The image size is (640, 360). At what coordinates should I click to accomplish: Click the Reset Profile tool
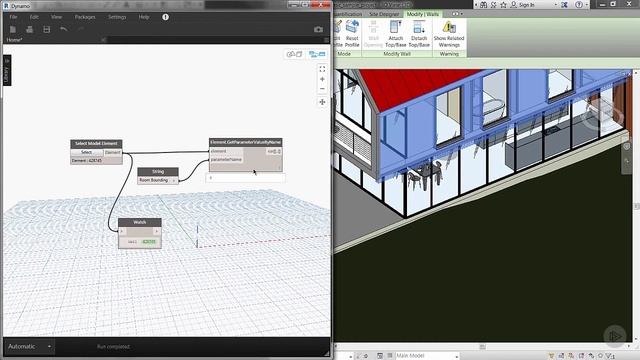pyautogui.click(x=352, y=34)
